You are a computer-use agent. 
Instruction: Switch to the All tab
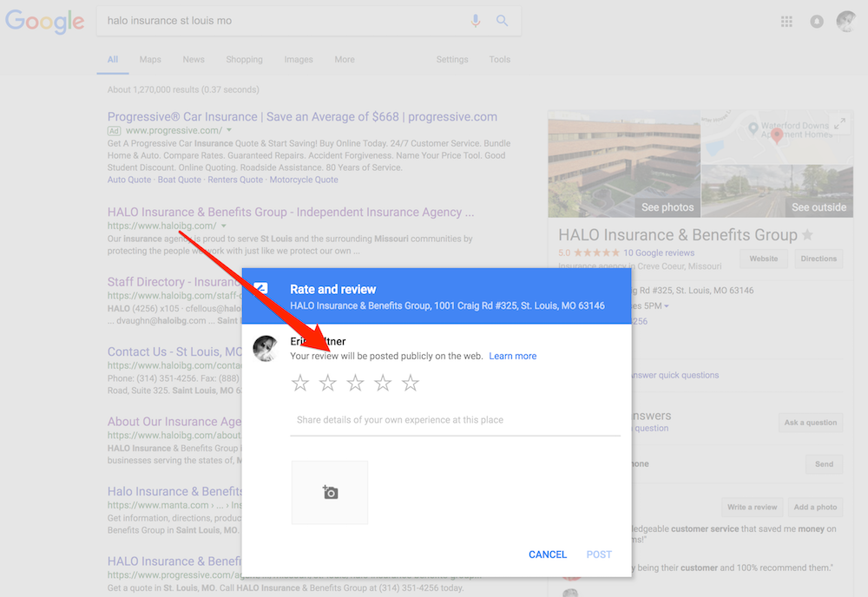112,60
